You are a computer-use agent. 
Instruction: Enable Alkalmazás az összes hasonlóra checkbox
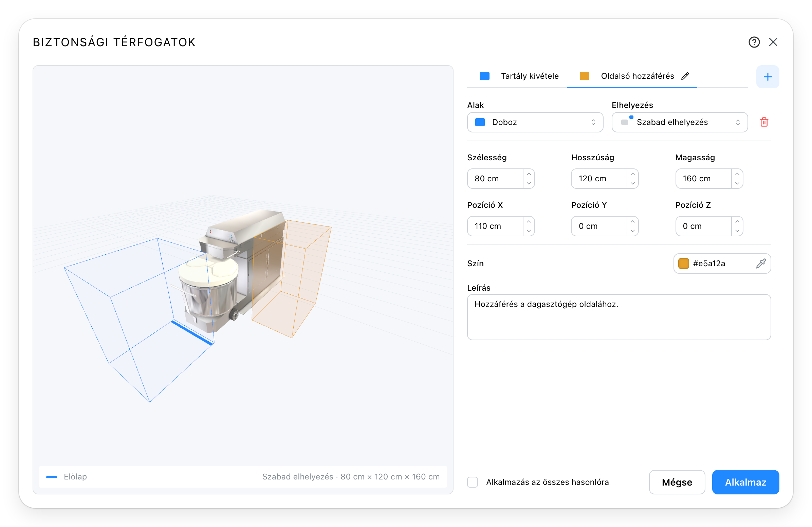click(x=473, y=482)
